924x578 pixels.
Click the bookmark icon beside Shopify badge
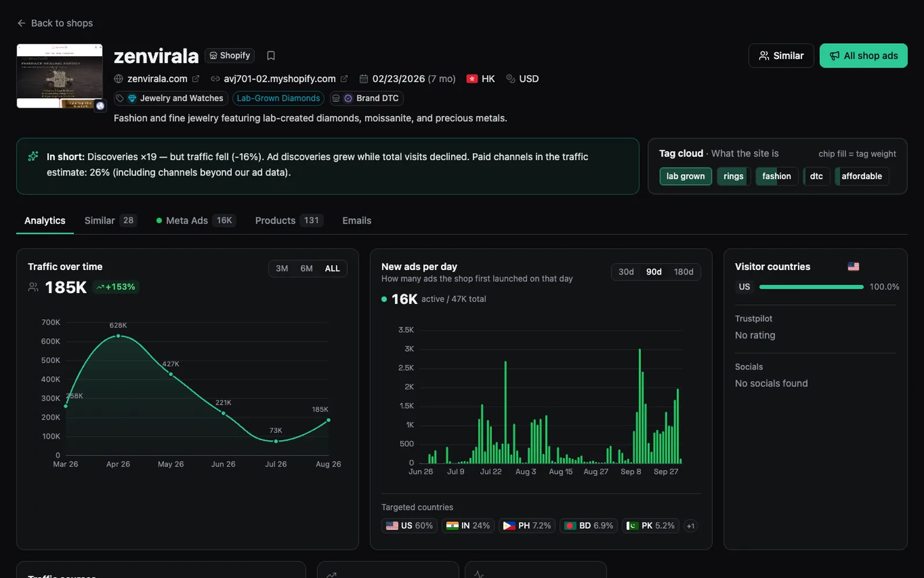pos(271,55)
